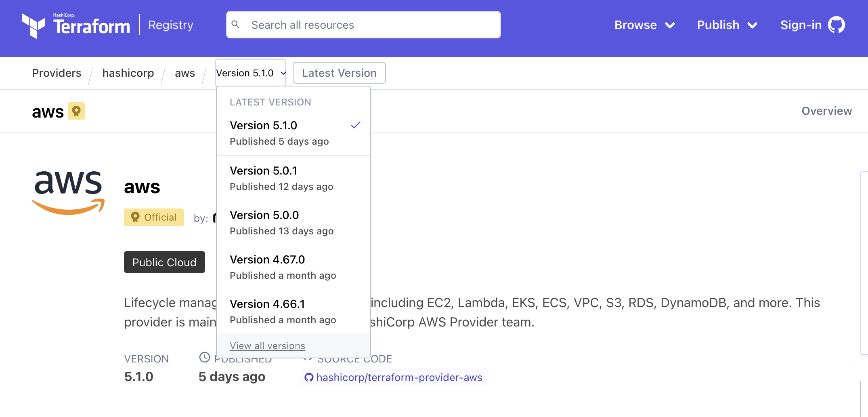Click the Public Cloud tag
The height and width of the screenshot is (417, 868).
(164, 262)
